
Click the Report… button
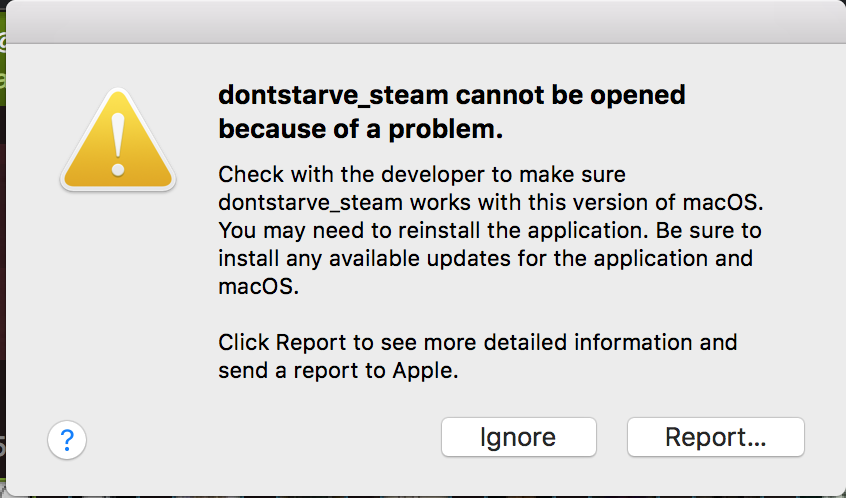pyautogui.click(x=715, y=437)
